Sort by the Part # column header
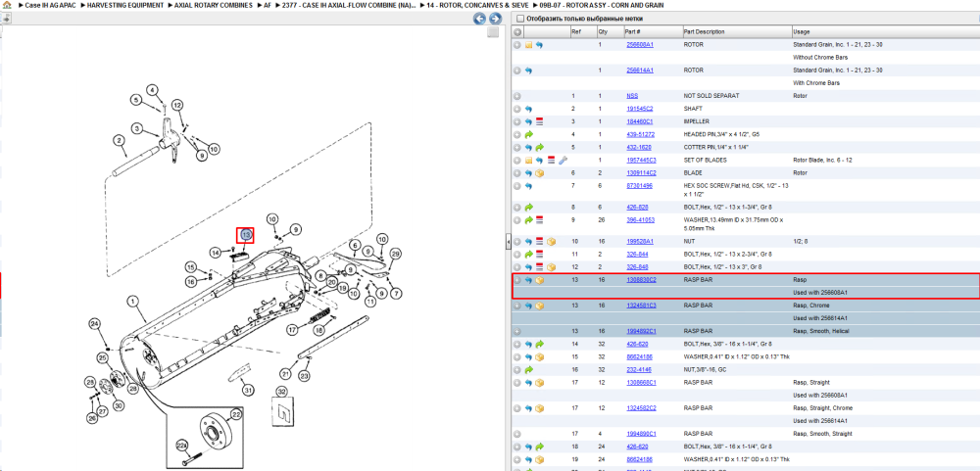 pos(653,32)
